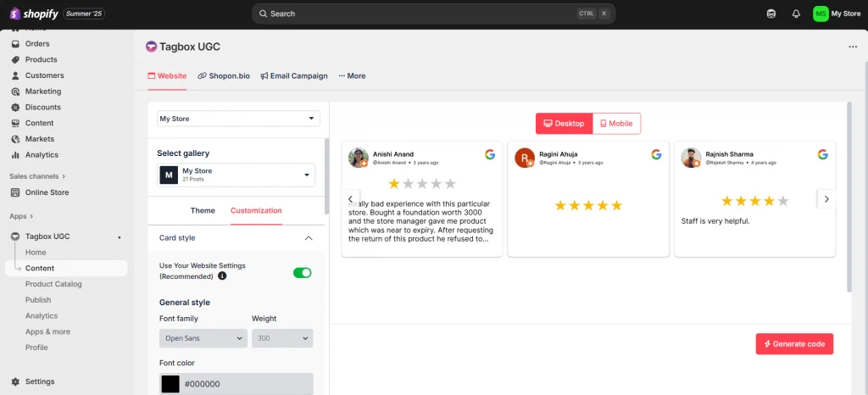This screenshot has height=395, width=868.
Task: Collapse the Card style section
Action: coord(308,238)
